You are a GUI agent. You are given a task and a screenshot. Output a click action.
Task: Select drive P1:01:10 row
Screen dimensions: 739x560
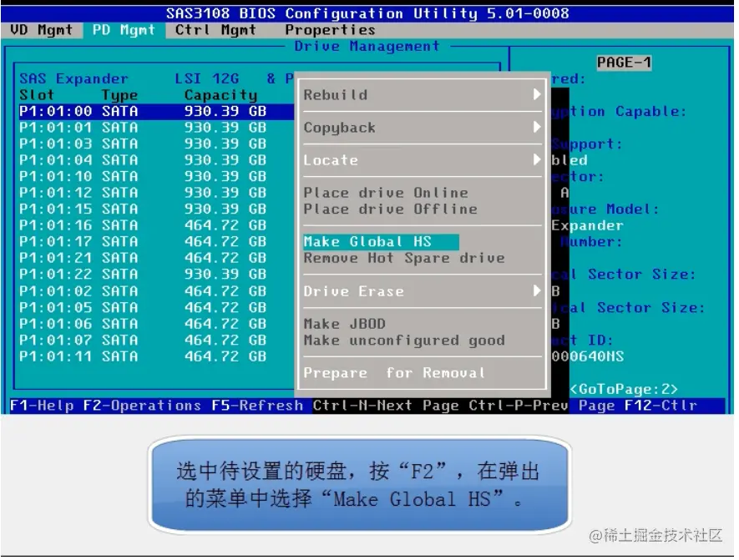pyautogui.click(x=155, y=176)
